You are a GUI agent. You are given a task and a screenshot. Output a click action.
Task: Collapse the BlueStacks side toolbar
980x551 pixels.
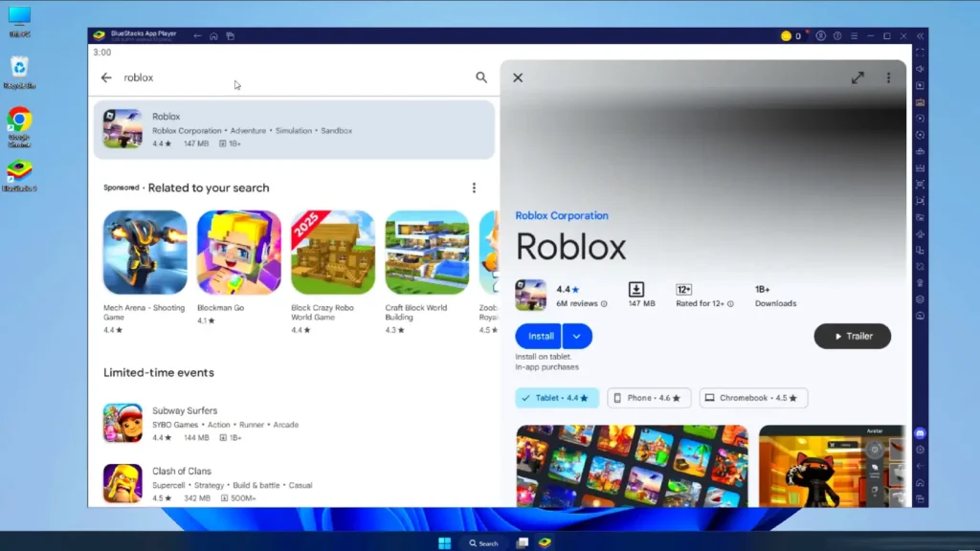920,36
